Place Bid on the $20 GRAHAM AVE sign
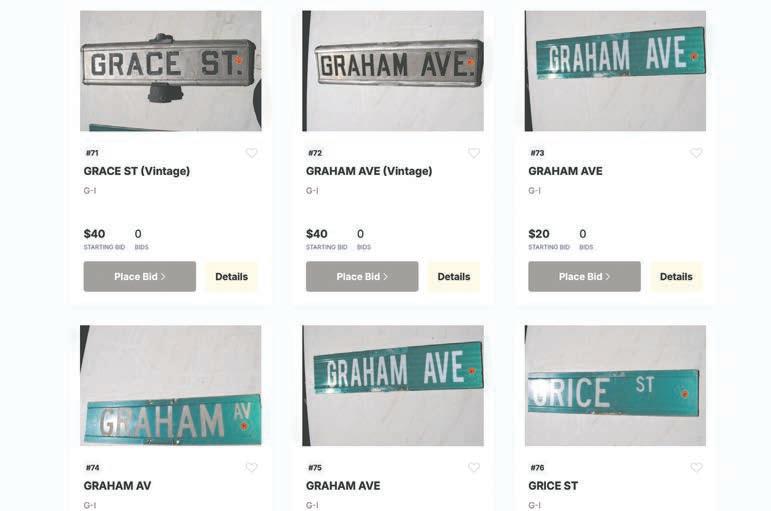Screen dimensions: 771x511 (584, 276)
